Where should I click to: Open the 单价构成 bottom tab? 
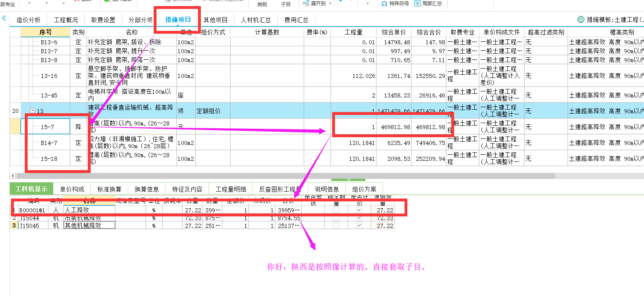pos(72,189)
